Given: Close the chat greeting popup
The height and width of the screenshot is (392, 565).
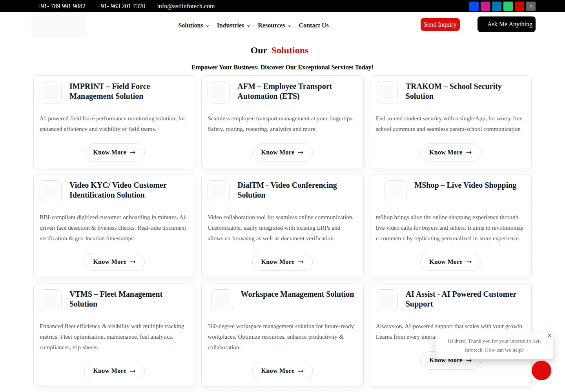Looking at the screenshot, I should pos(549,336).
